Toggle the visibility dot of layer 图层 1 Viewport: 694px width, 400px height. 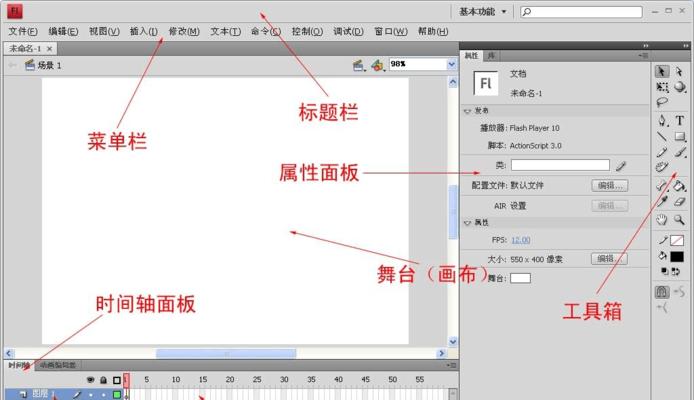point(91,395)
